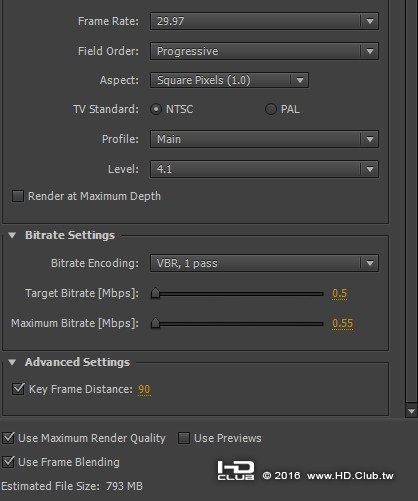Image resolution: width=418 pixels, height=501 pixels.
Task: Collapse the Bitrate Settings section
Action: pos(12,235)
